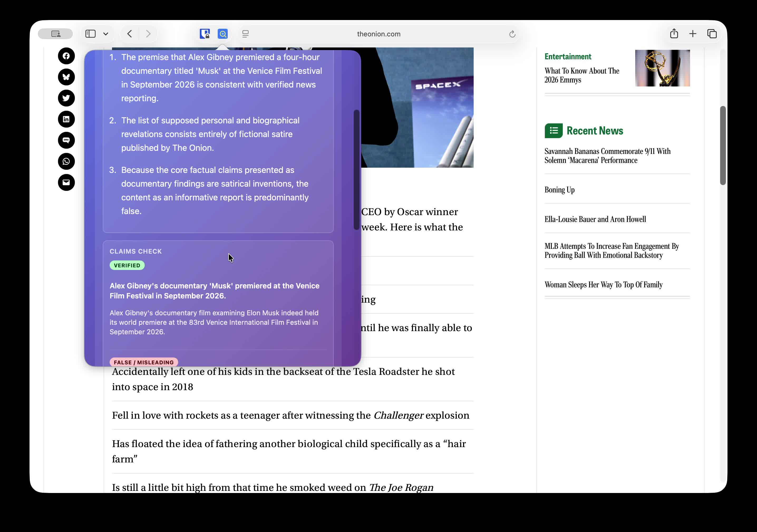Image resolution: width=757 pixels, height=532 pixels.
Task: Click summary point about predominantly false content
Action: pyautogui.click(x=215, y=191)
